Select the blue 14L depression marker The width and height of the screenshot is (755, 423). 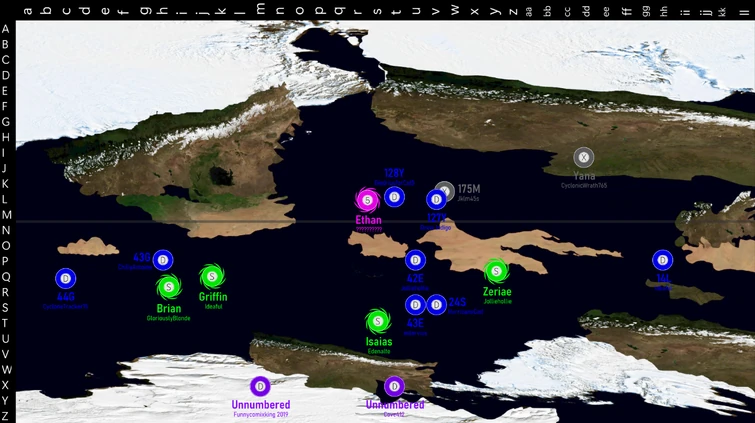point(663,260)
